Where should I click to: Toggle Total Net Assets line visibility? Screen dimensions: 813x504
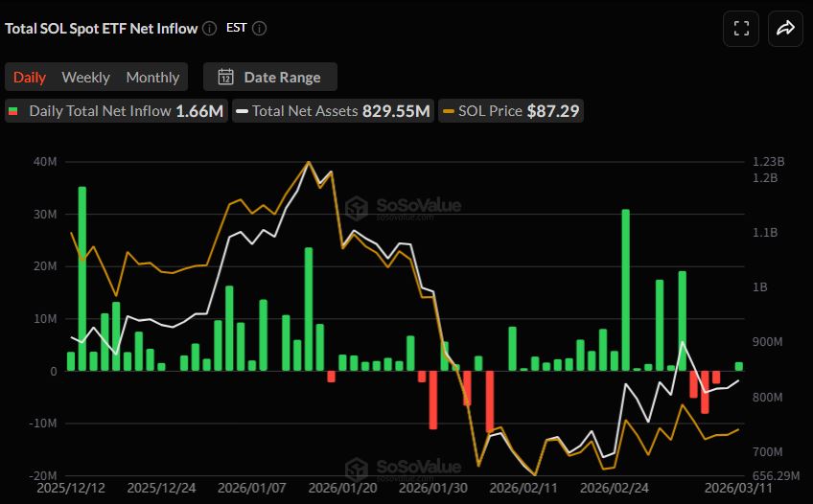(x=334, y=111)
